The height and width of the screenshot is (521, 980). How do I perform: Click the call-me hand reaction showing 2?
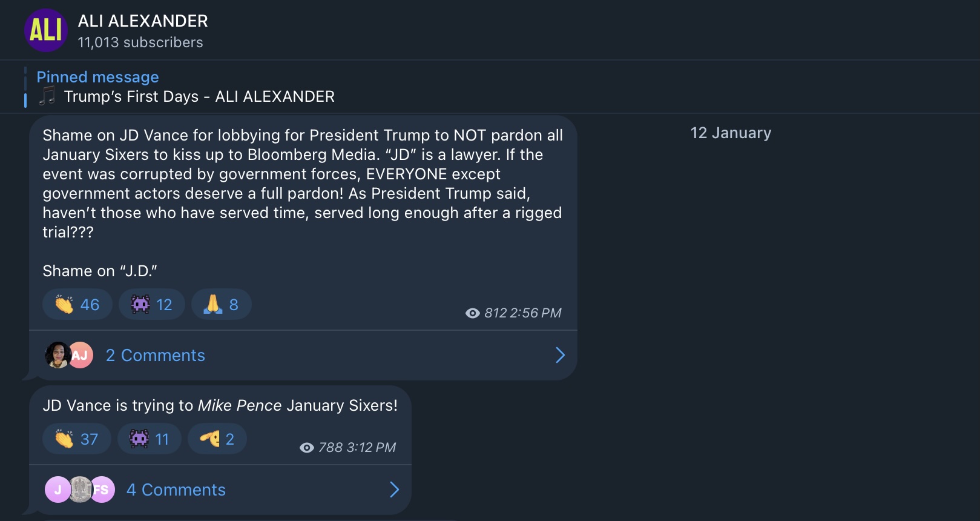216,438
